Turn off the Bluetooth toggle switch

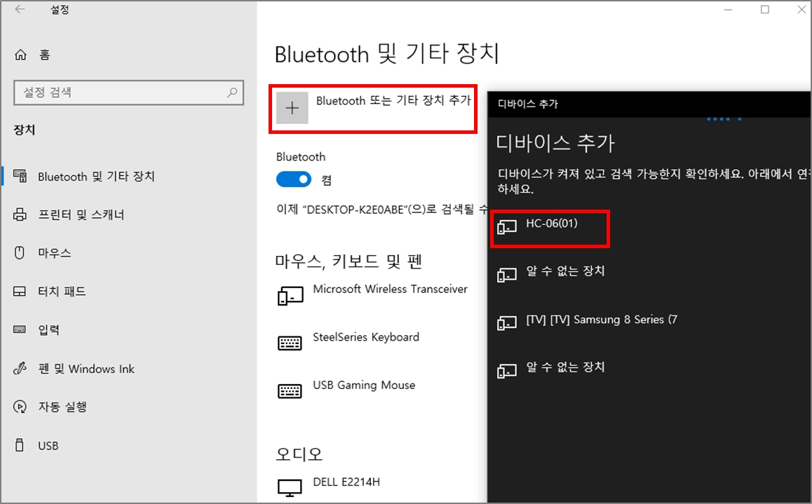(x=293, y=179)
